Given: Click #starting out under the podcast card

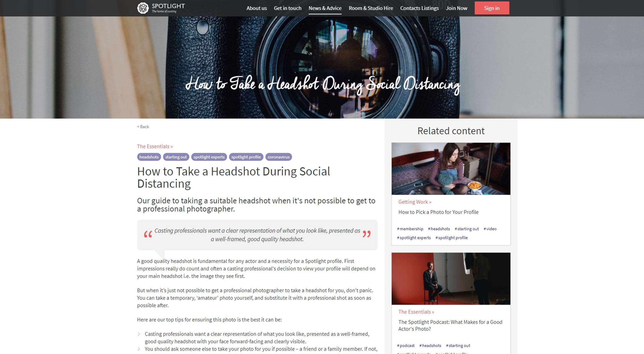Looking at the screenshot, I should tap(458, 345).
